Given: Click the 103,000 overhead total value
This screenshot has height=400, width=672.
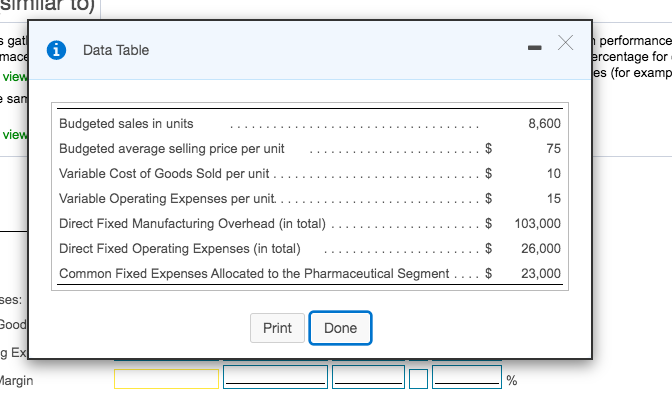Looking at the screenshot, I should click(x=537, y=224).
